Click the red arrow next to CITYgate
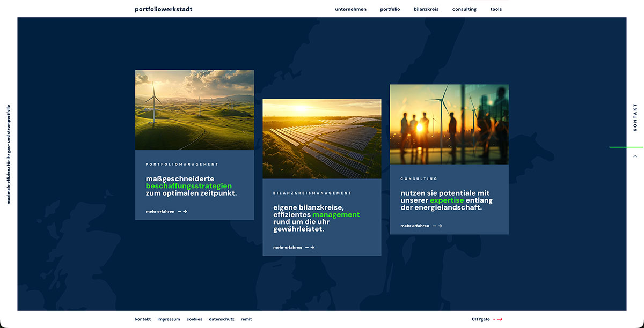 tap(498, 319)
